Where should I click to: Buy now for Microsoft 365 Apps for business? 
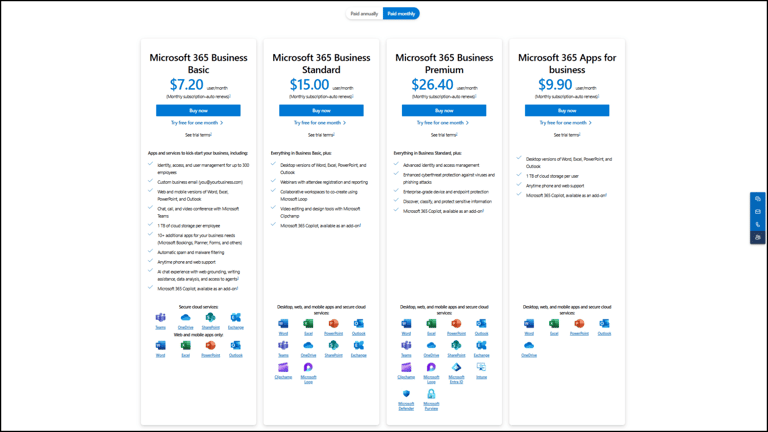pos(567,111)
